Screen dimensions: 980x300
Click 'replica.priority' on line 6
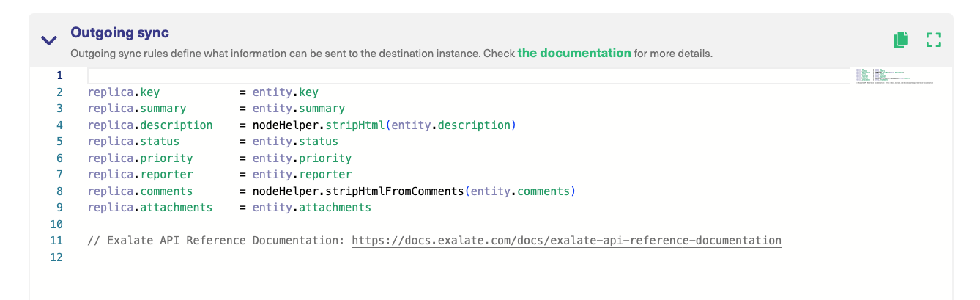[140, 158]
